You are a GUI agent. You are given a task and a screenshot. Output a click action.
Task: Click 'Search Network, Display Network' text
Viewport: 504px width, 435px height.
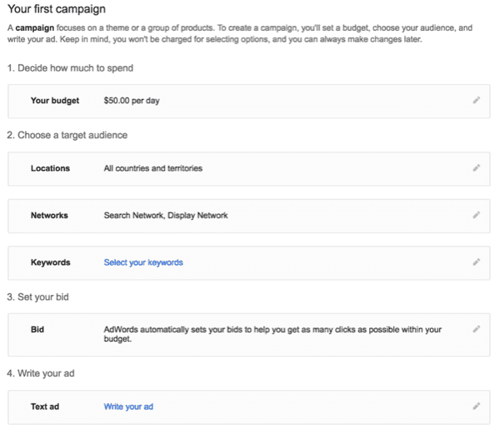tap(166, 215)
